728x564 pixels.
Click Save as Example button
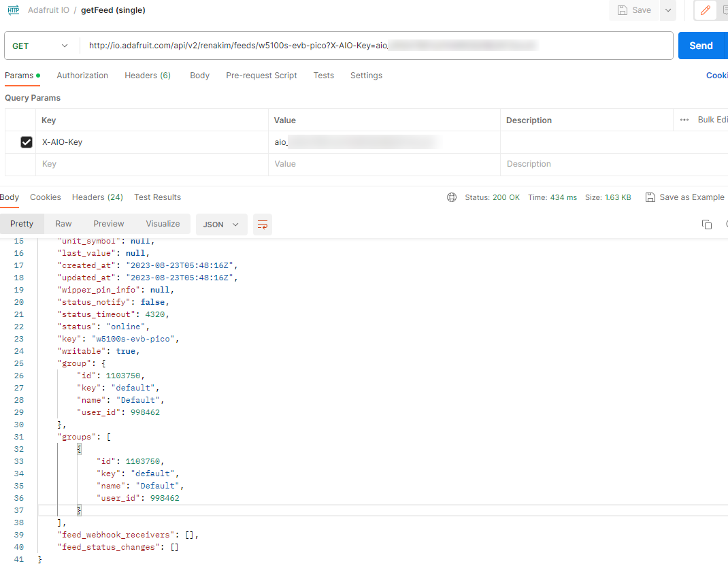(685, 197)
